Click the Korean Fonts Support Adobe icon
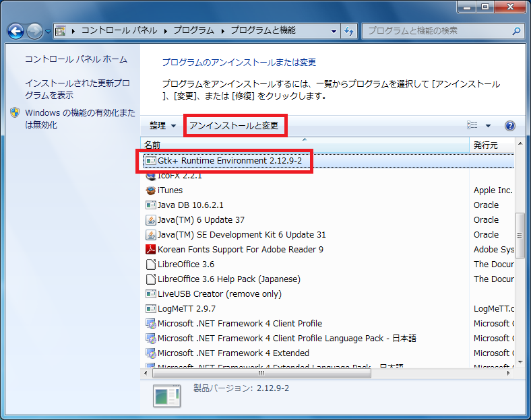This screenshot has height=420, width=531. 151,250
